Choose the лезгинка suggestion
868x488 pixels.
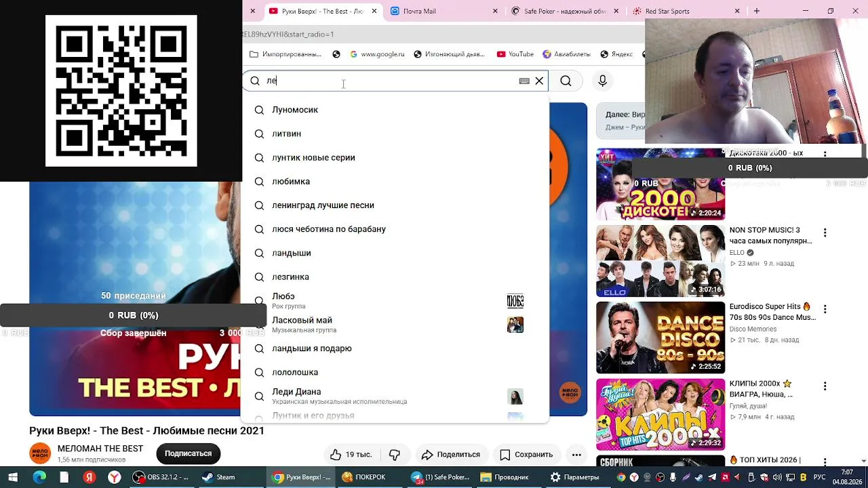click(395, 277)
